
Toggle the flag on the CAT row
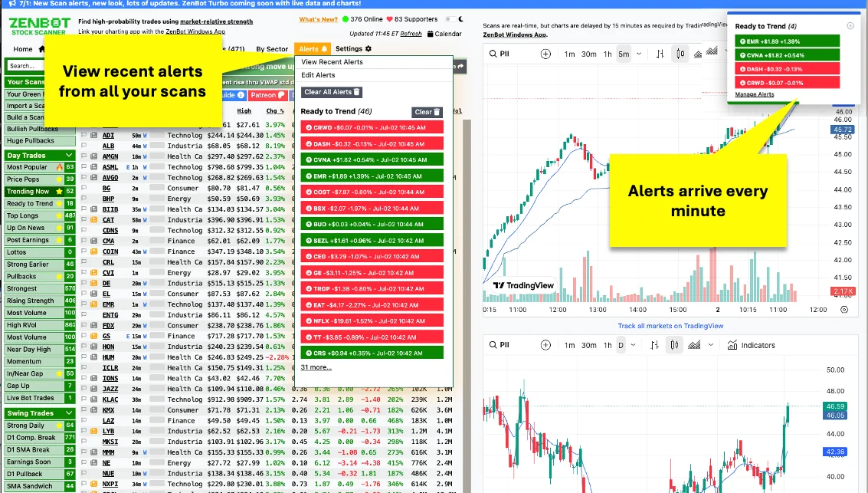(84, 220)
